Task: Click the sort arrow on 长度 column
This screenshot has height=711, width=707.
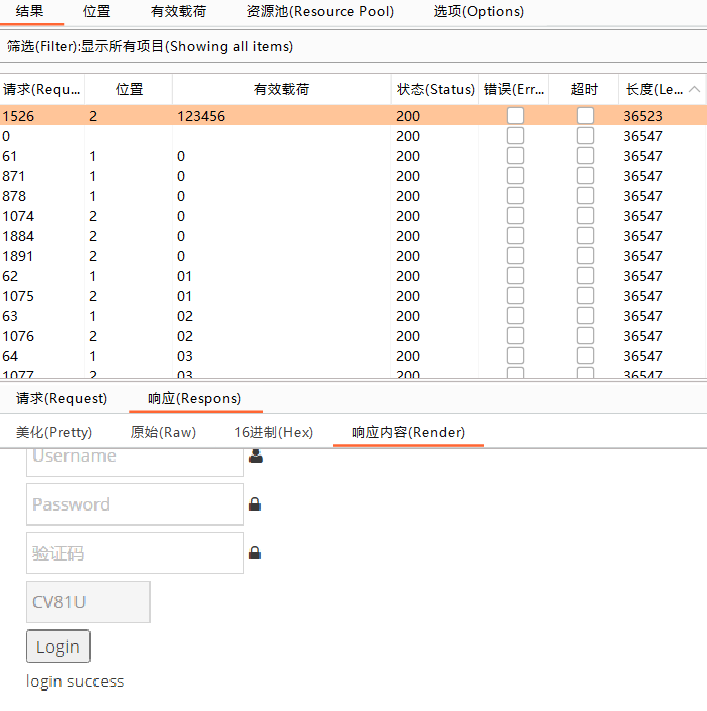Action: 694,89
